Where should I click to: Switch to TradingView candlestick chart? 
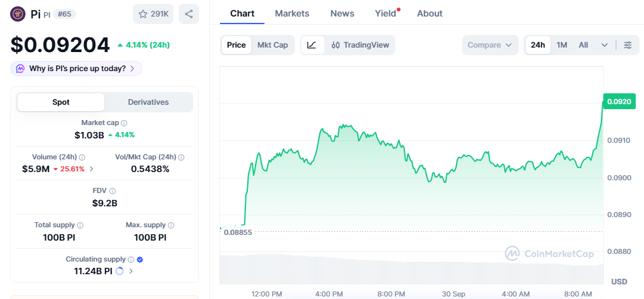pyautogui.click(x=360, y=45)
